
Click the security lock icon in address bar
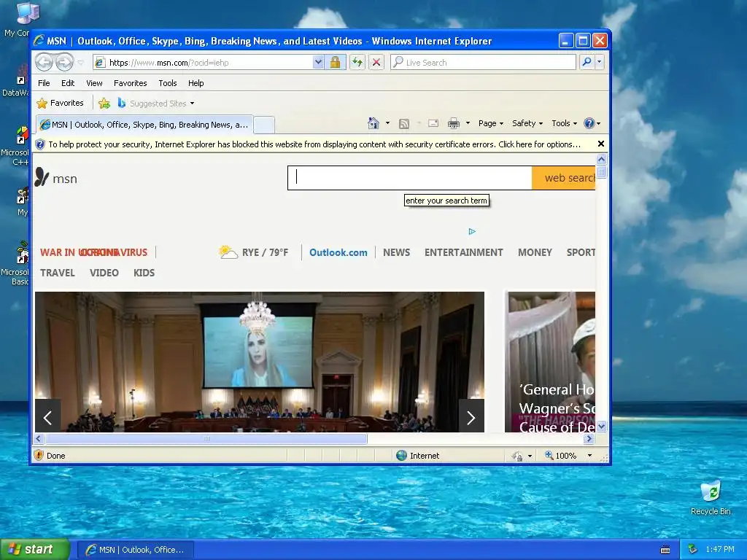click(x=335, y=63)
